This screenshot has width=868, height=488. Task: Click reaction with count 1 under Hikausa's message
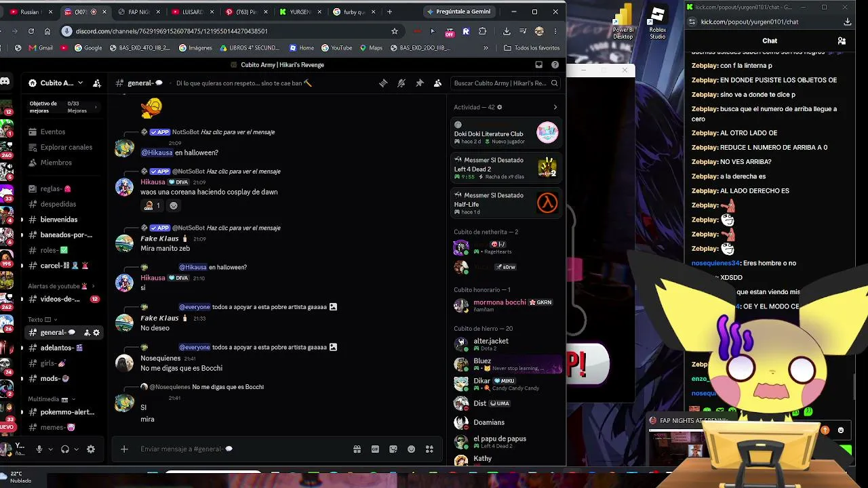coord(152,205)
